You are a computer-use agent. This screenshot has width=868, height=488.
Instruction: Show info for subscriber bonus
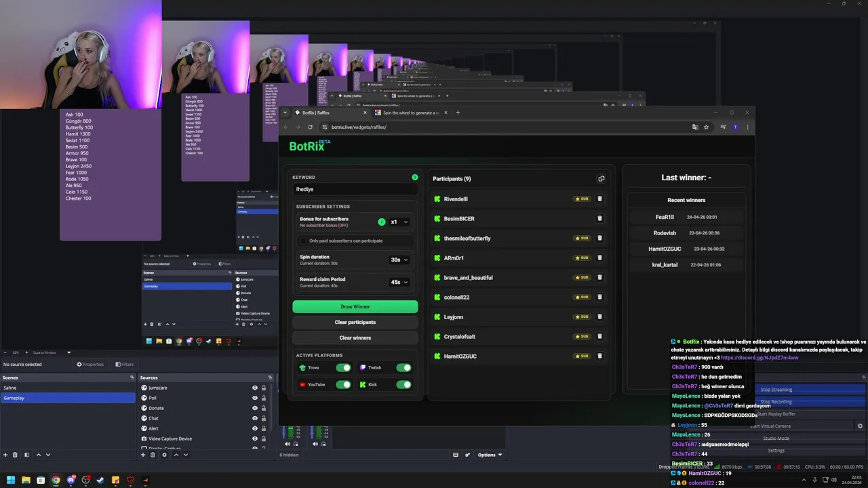pos(382,222)
